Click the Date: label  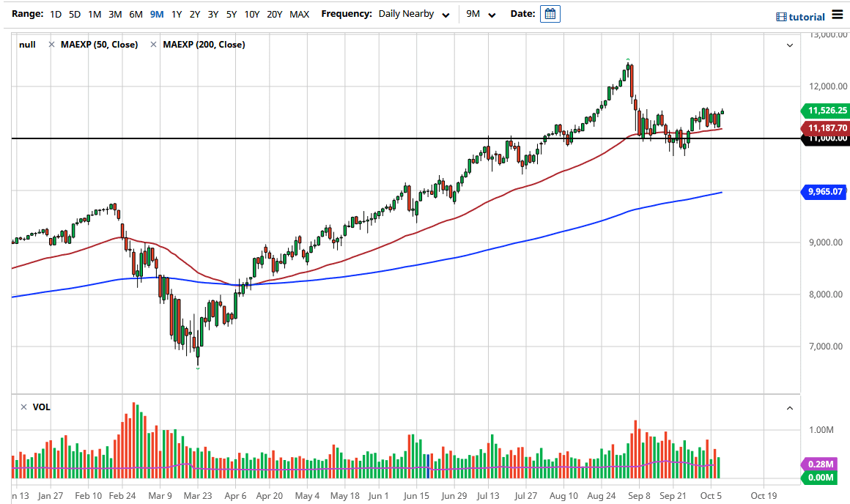coord(522,13)
